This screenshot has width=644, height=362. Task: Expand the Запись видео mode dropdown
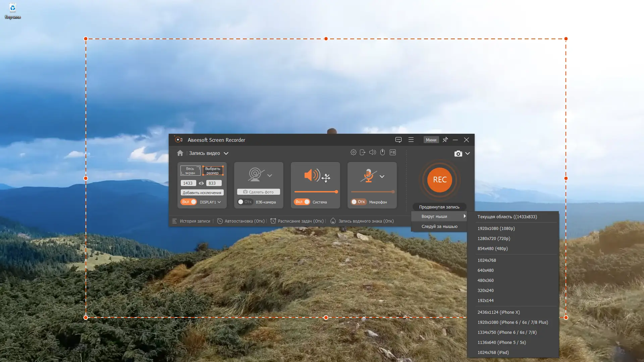pos(226,153)
